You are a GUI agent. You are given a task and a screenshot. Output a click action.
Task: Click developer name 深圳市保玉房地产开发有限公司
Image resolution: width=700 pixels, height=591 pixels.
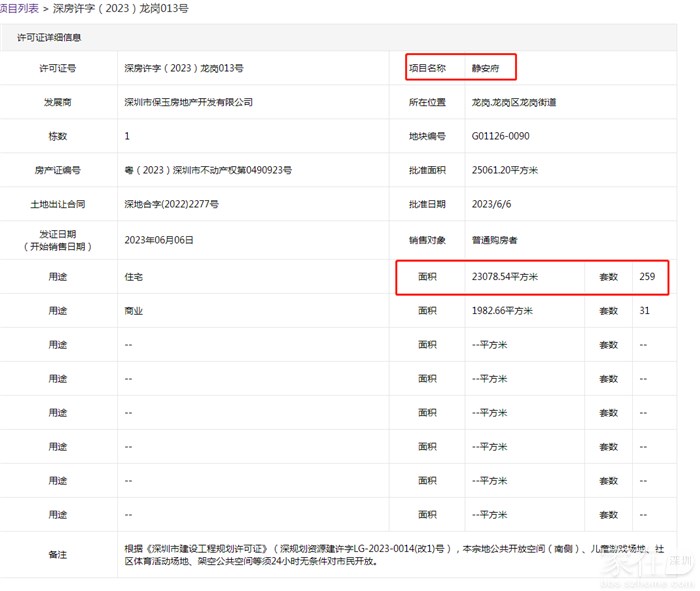click(x=188, y=102)
